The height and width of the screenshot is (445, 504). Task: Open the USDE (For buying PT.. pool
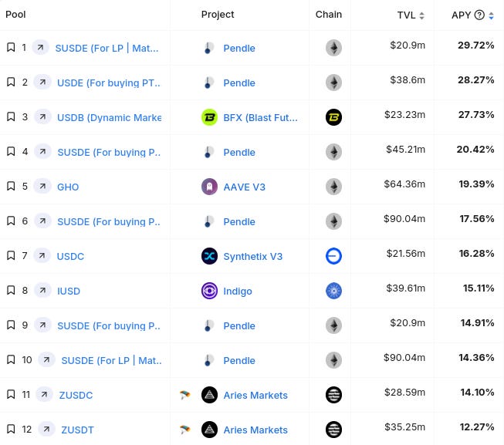tap(109, 83)
